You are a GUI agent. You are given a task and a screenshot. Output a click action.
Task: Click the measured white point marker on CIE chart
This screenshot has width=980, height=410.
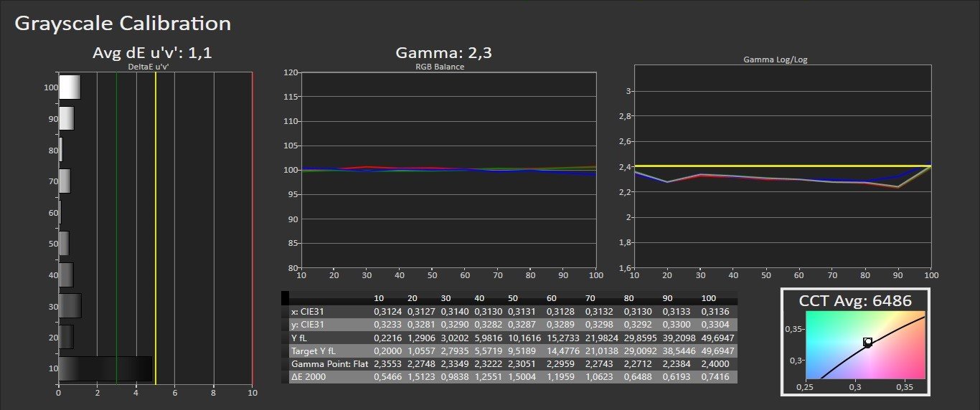point(867,343)
